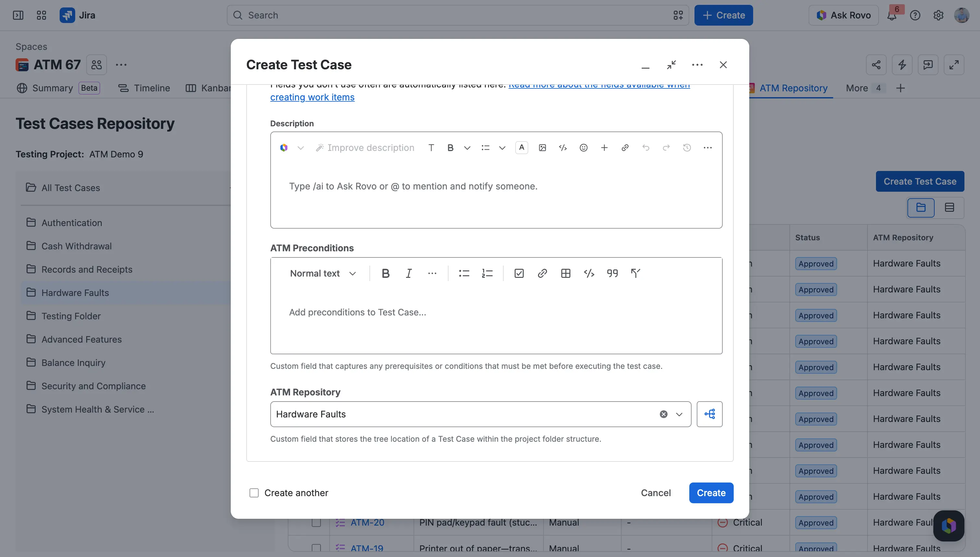Open folder tree picker beside ATM Repository field
980x557 pixels.
(709, 414)
